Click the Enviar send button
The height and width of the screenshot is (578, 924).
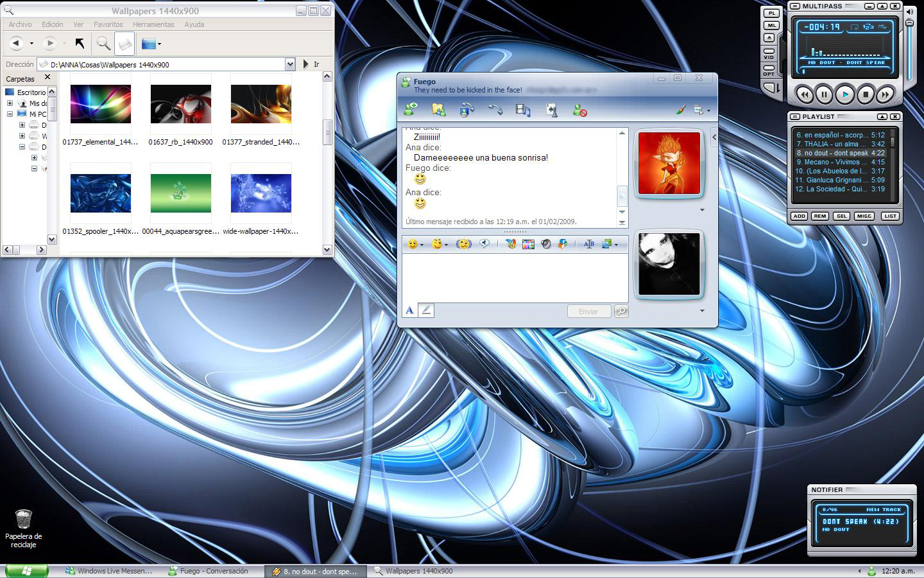[588, 311]
